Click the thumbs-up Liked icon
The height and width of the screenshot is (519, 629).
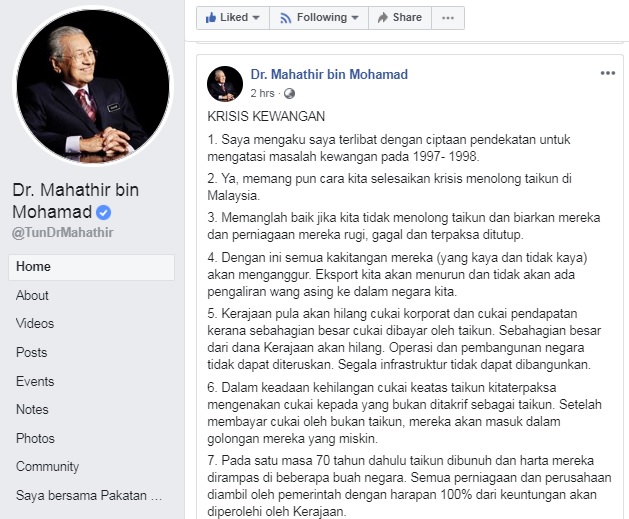(x=211, y=18)
